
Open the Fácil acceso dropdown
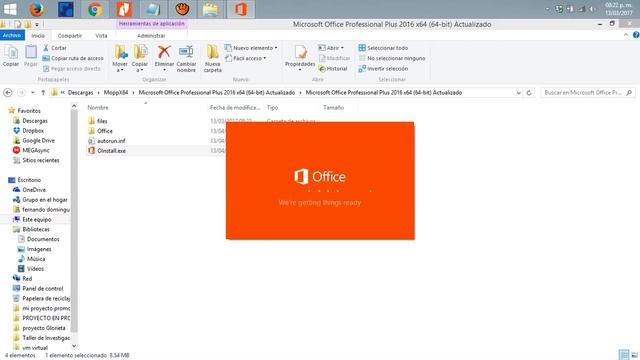tap(245, 58)
